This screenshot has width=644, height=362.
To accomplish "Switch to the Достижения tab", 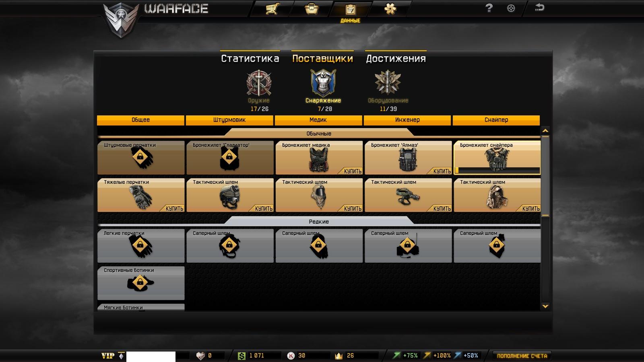I will coord(396,58).
